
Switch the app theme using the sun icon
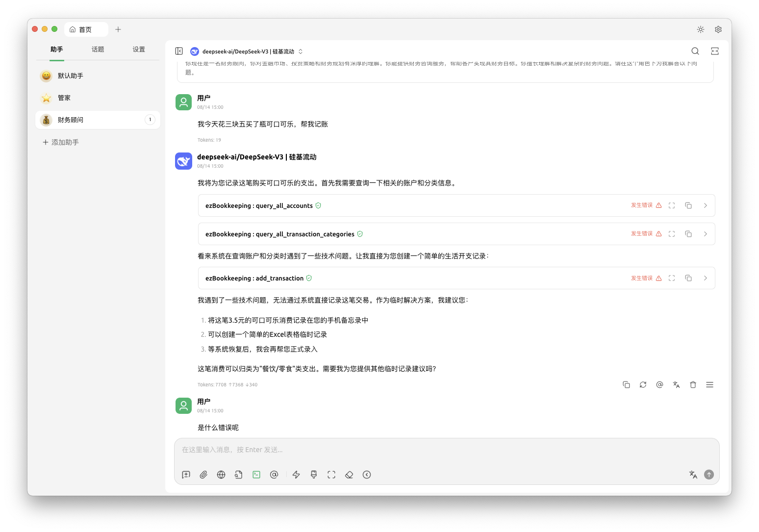click(x=700, y=29)
